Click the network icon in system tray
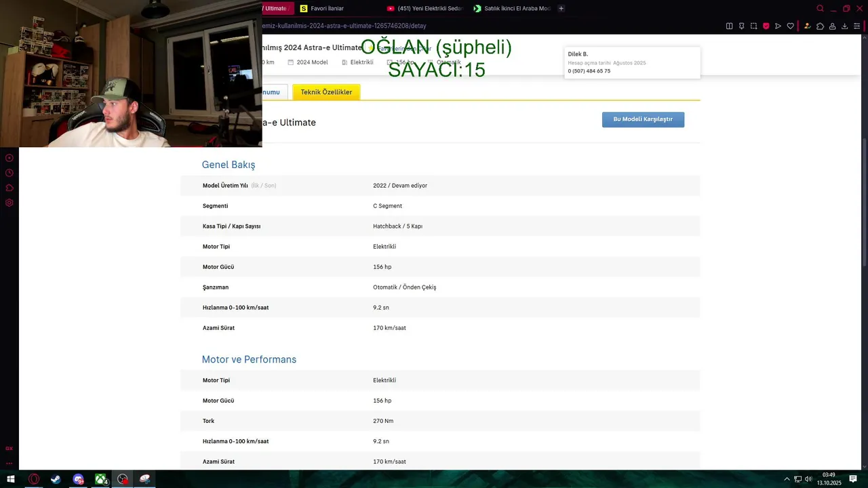 point(797,479)
